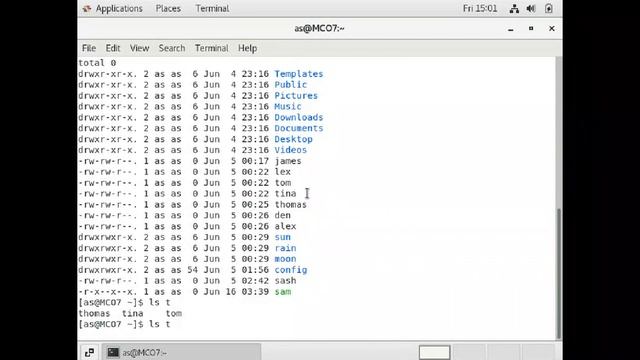Image resolution: width=640 pixels, height=360 pixels.
Task: Open the Terminal app menu in top bar
Action: 212,9
